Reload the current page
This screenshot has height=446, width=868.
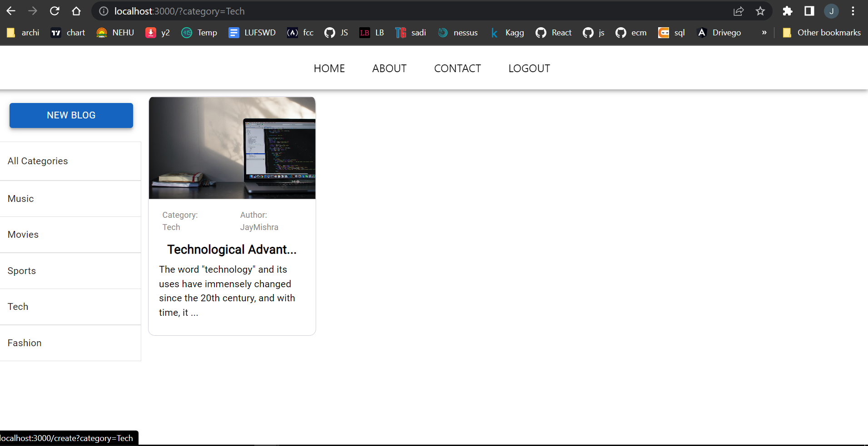[x=55, y=11]
